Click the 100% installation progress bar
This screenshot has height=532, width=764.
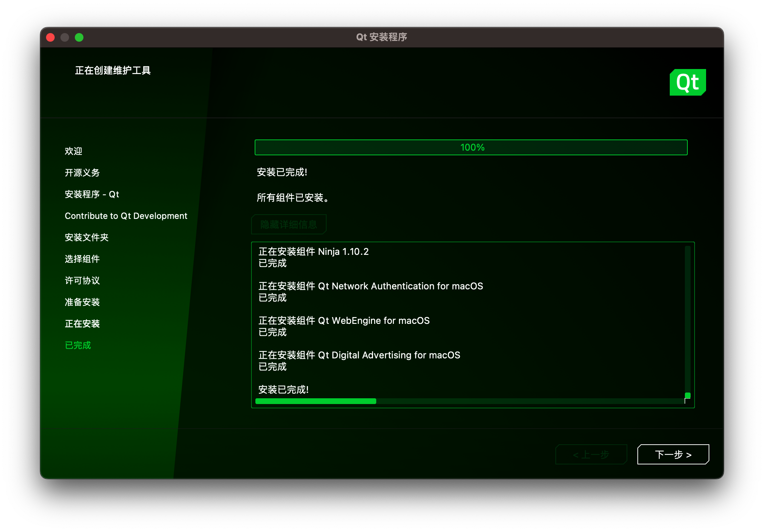point(471,147)
